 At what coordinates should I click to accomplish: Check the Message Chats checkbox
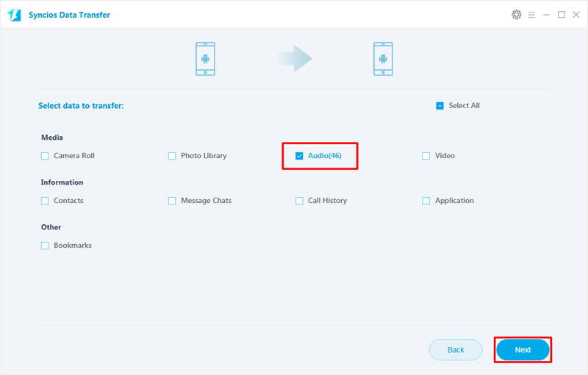pos(172,201)
